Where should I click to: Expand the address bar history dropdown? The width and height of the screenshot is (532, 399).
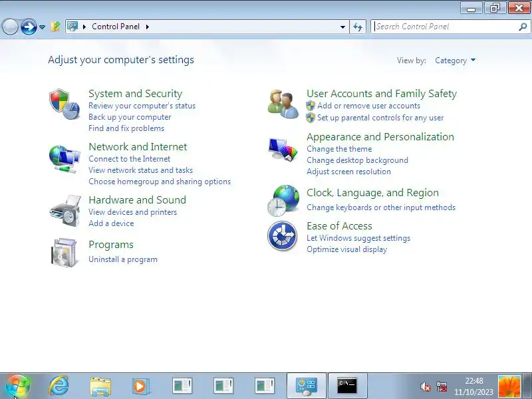(342, 27)
